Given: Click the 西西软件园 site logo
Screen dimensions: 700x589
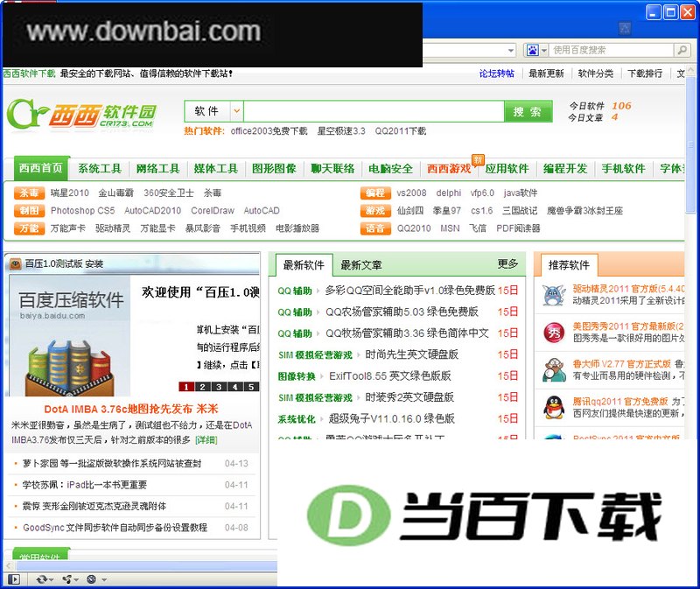Looking at the screenshot, I should pyautogui.click(x=81, y=116).
